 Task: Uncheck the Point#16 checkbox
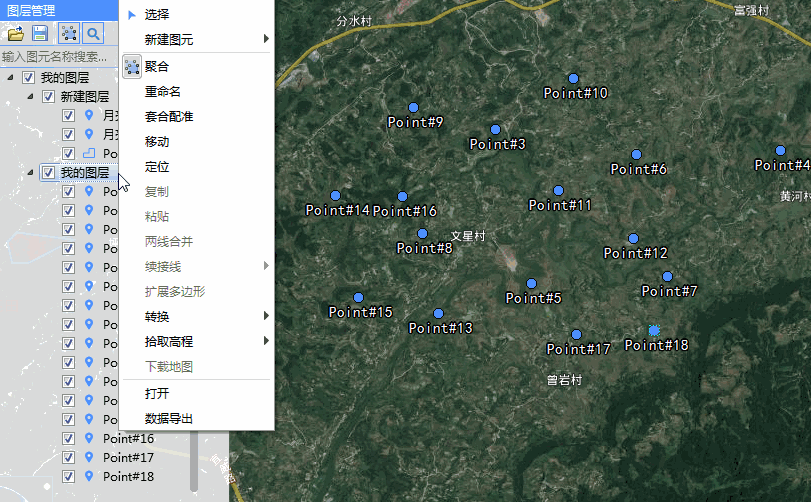68,438
